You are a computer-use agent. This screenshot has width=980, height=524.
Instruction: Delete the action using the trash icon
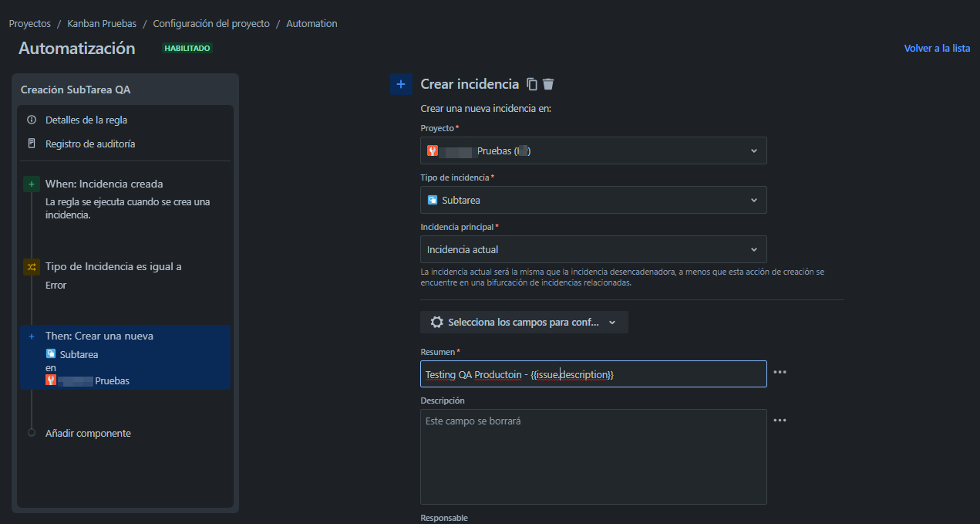click(548, 84)
